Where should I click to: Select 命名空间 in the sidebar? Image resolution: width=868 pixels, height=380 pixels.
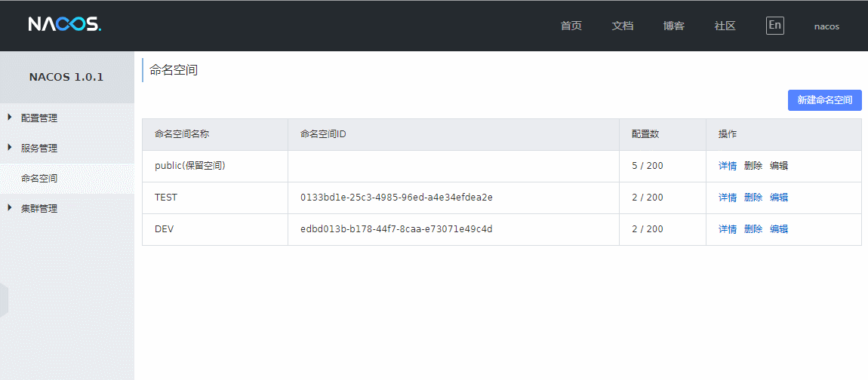(39, 179)
